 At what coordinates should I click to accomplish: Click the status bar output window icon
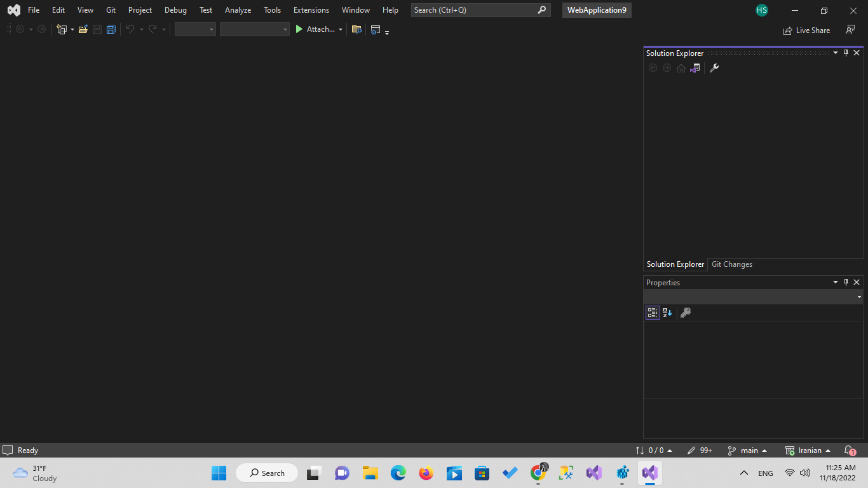click(x=8, y=450)
